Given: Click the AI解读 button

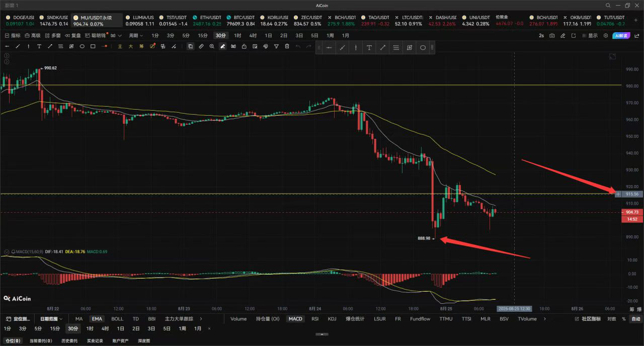Looking at the screenshot, I should [x=621, y=36].
